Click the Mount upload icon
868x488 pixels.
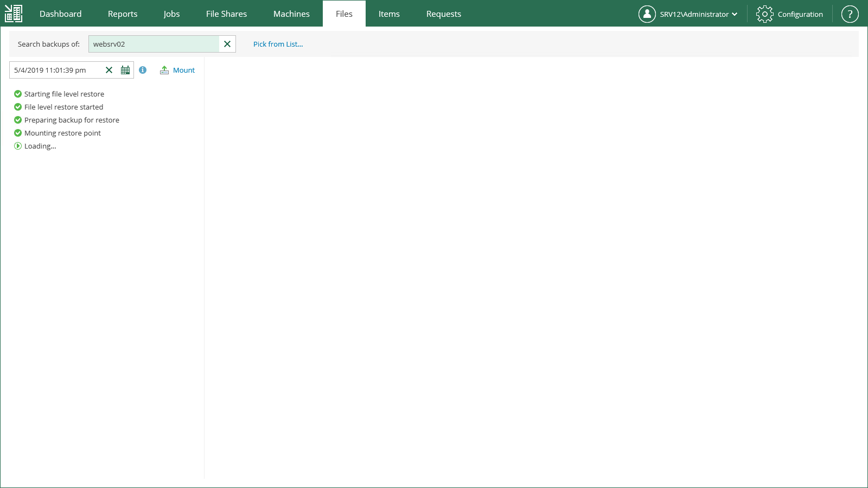click(164, 70)
